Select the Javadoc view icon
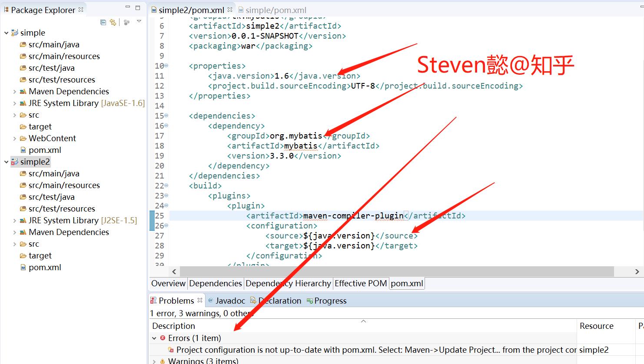The image size is (644, 364). [211, 300]
